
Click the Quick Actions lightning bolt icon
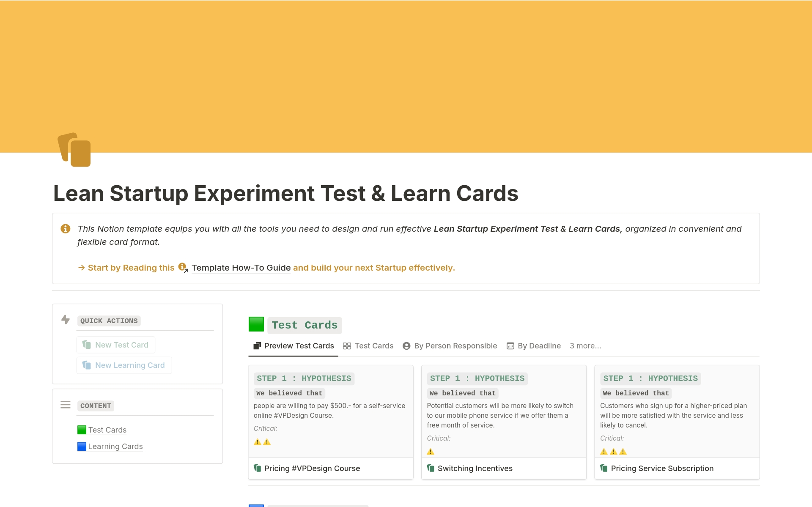click(x=66, y=320)
